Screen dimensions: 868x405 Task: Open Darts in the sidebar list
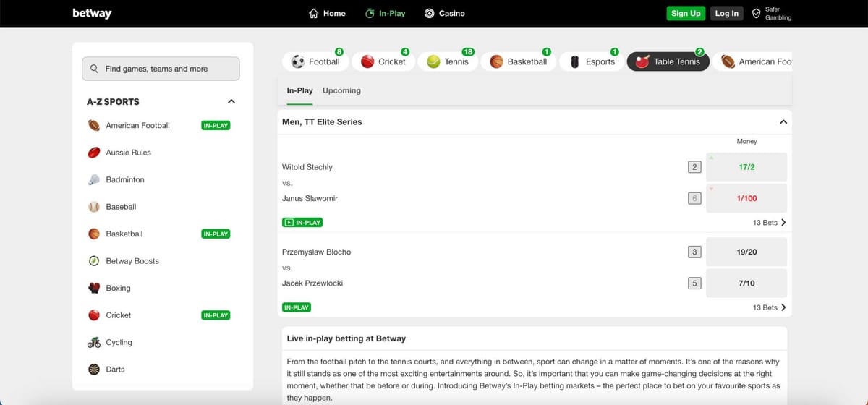[x=115, y=370]
